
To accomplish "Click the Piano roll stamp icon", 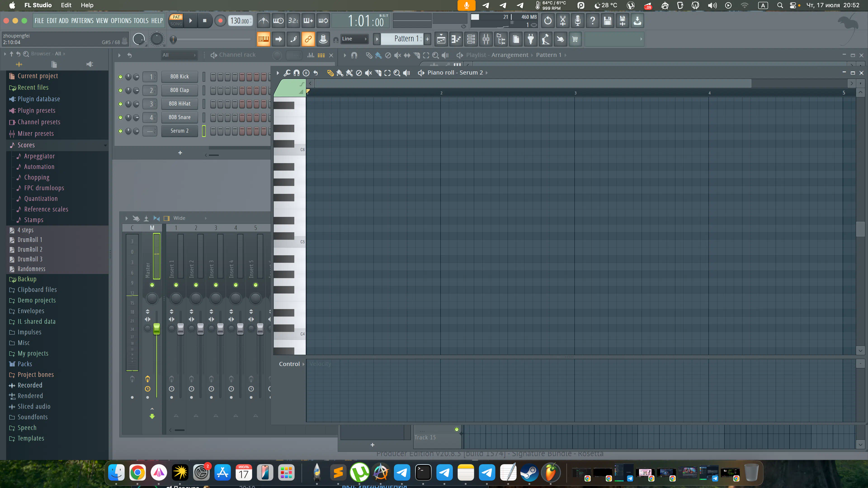I will coord(306,73).
